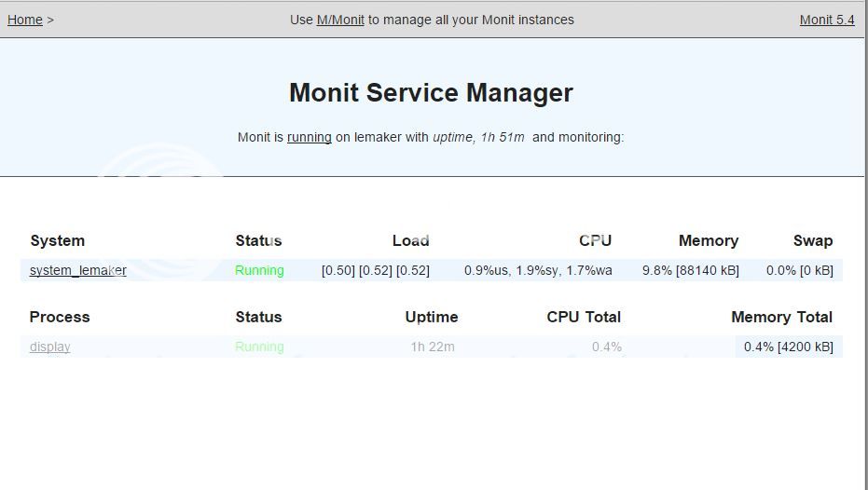Click the underlined running status link
The width and height of the screenshot is (868, 490).
310,137
